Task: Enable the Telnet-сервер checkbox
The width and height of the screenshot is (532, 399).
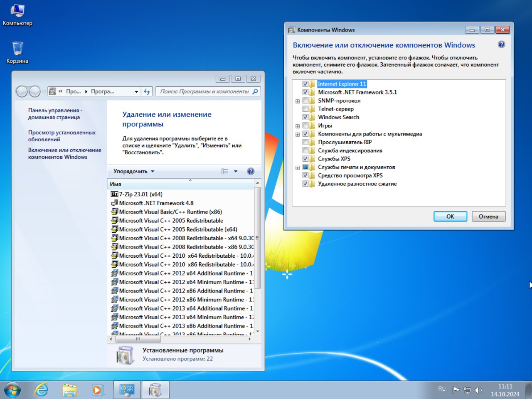Action: [305, 109]
